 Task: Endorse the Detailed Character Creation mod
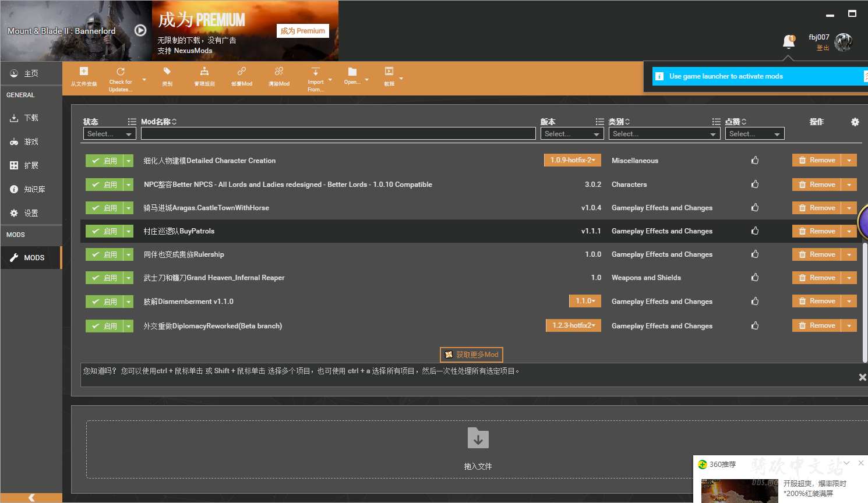click(x=755, y=160)
